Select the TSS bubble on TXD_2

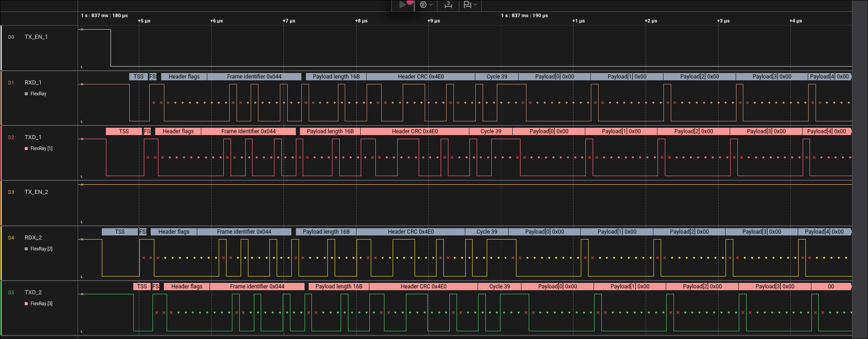(142, 287)
